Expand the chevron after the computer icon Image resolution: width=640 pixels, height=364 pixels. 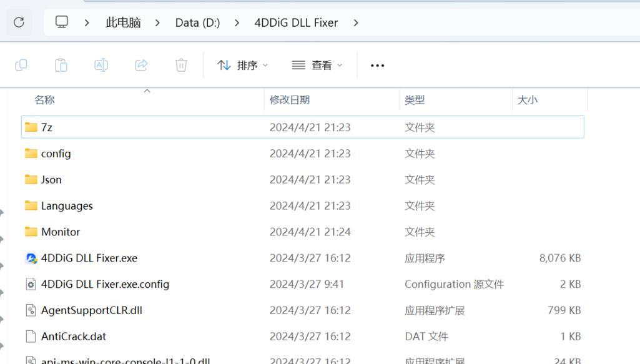point(87,23)
